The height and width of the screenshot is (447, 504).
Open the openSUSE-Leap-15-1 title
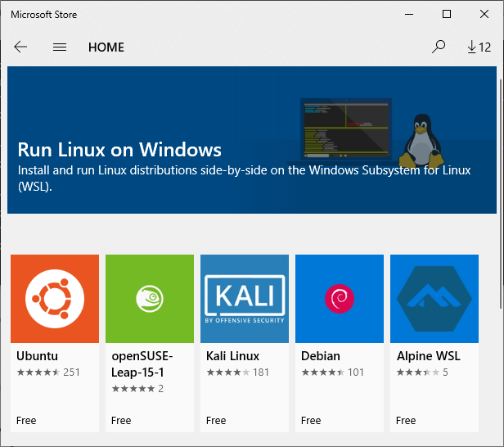tap(142, 364)
